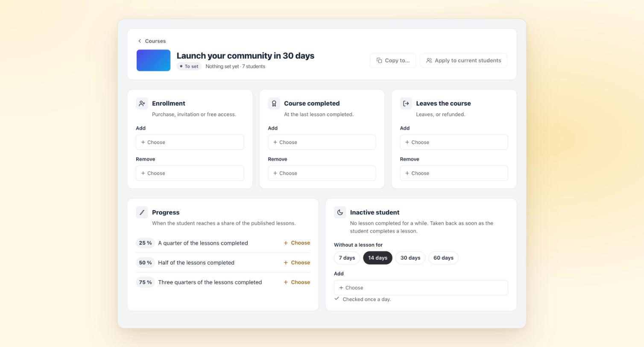The height and width of the screenshot is (347, 644).
Task: Click the copy icon in Copy to button
Action: pos(379,60)
